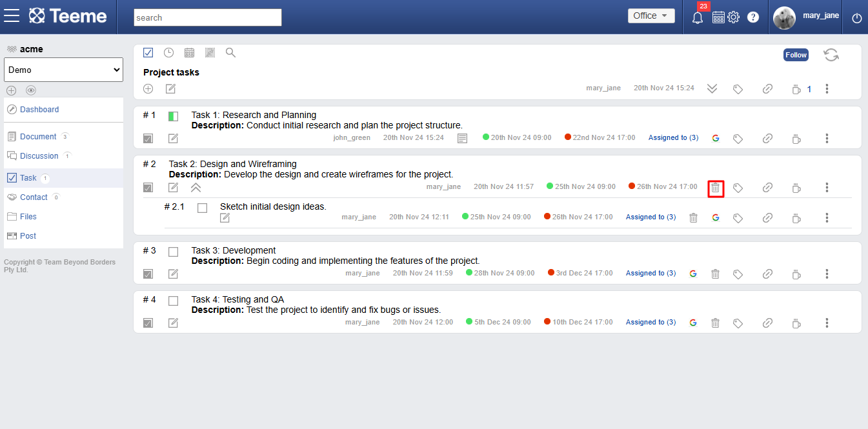Focus the search input field
The width and height of the screenshot is (868, 429).
pyautogui.click(x=208, y=17)
